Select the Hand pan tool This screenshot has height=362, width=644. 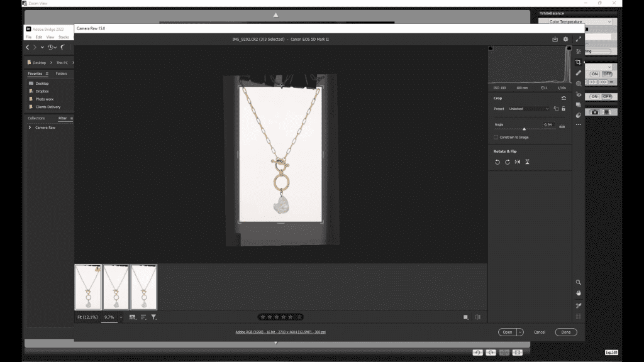[x=579, y=293]
